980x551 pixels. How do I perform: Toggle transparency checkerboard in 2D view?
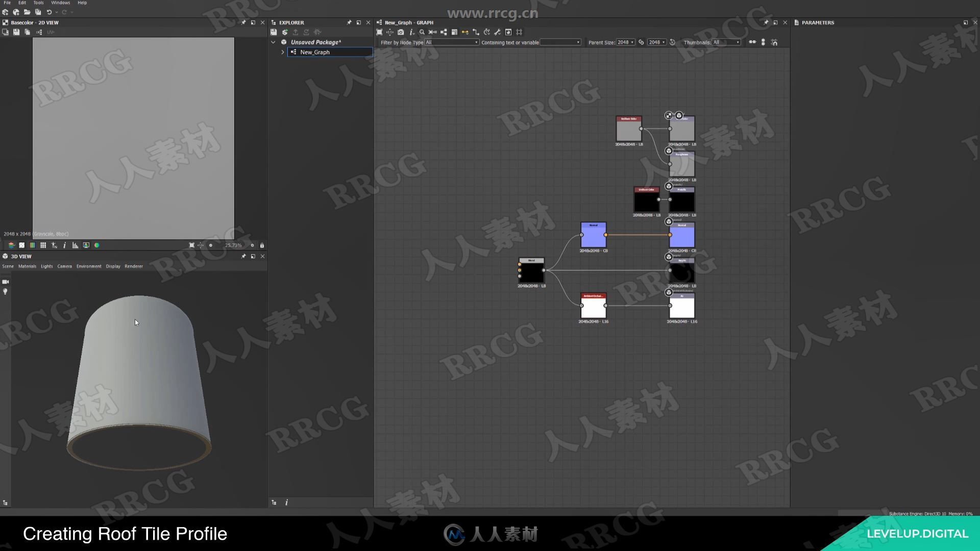(22, 245)
